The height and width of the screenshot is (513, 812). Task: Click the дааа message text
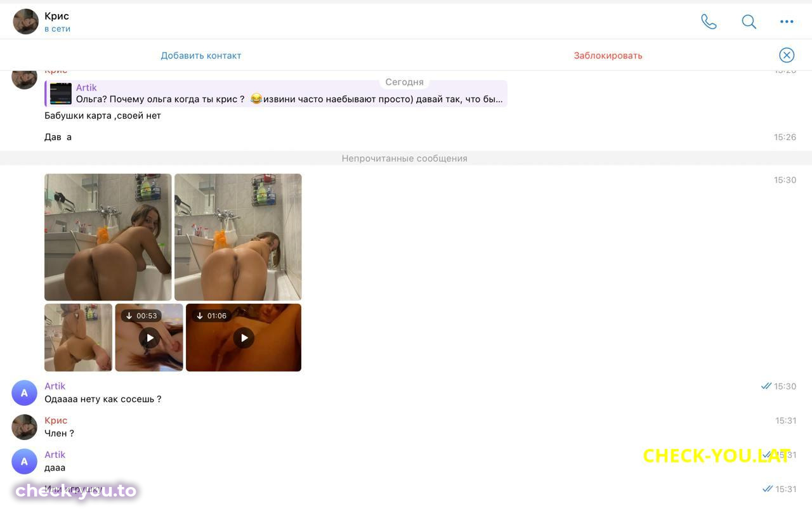(55, 468)
